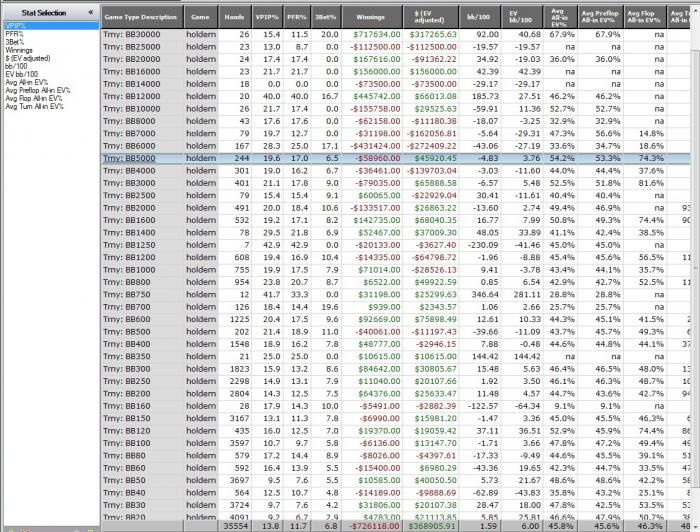
Task: Select the Trny: BB2500 row
Action: click(396, 195)
